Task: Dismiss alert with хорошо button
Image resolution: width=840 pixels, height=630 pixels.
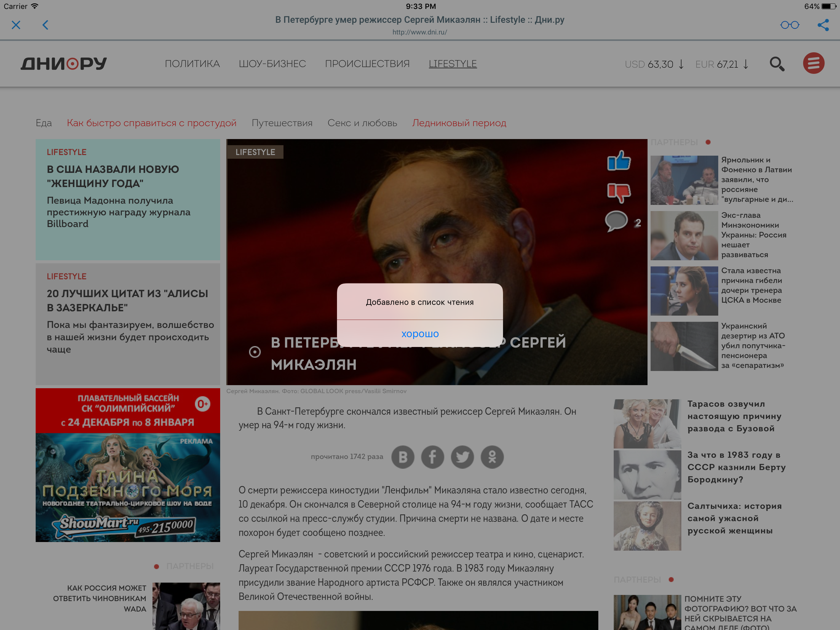Action: coord(420,334)
